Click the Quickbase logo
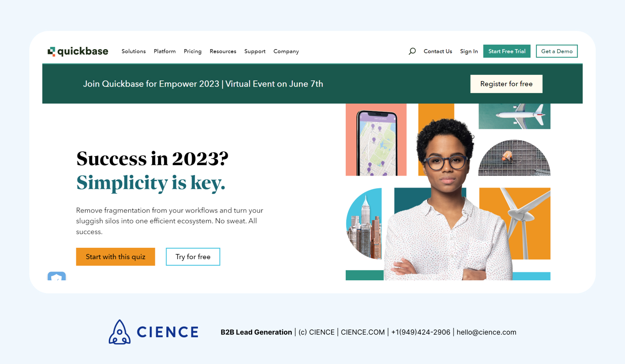 (78, 51)
